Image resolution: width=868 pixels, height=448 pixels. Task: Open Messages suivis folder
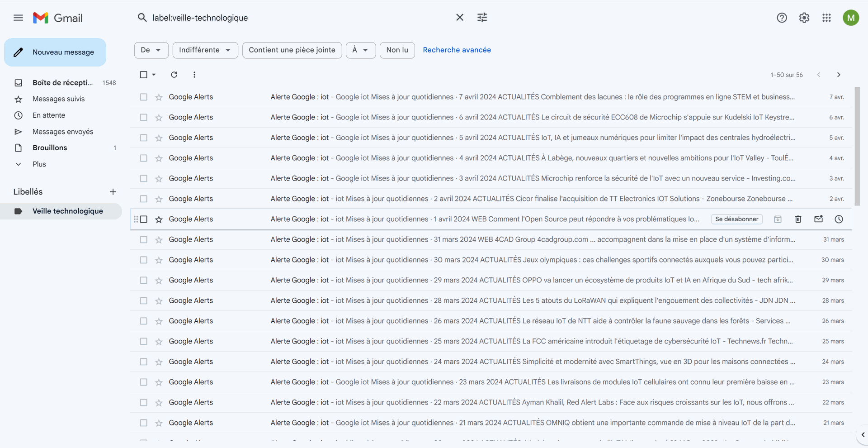59,99
